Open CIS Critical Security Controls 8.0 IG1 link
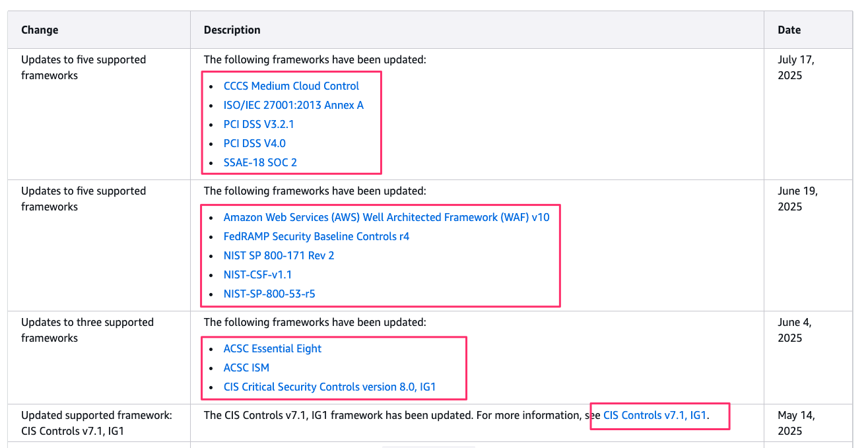Viewport: 868px width, 448px height. coord(329,387)
